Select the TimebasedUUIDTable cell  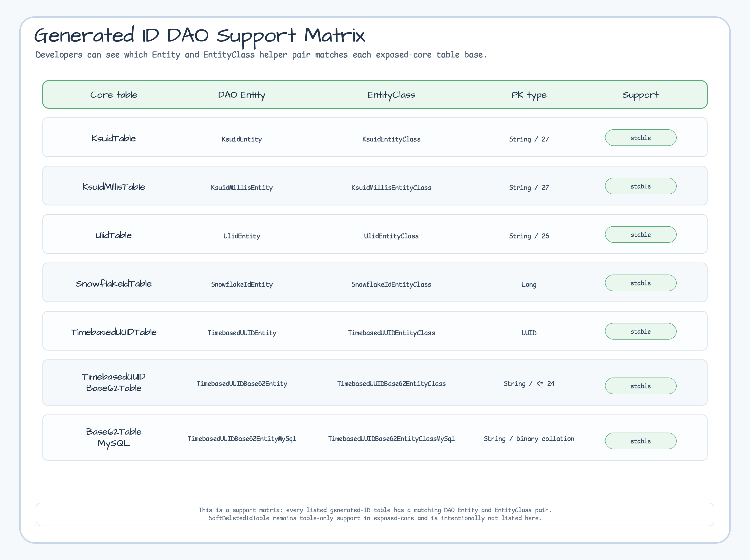[114, 332]
